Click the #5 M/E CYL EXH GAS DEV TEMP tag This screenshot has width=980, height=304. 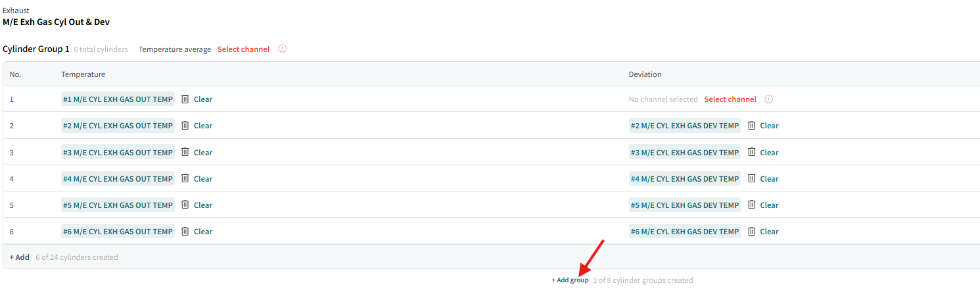point(685,205)
